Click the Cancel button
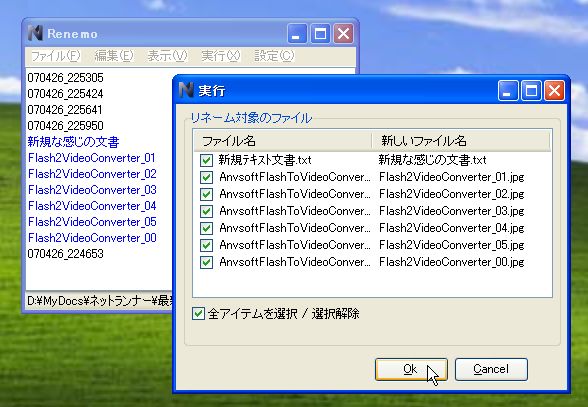Image resolution: width=588 pixels, height=407 pixels. coord(491,369)
